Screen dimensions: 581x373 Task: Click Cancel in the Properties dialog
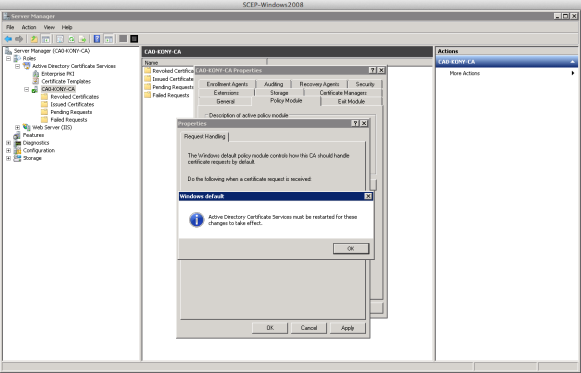(x=309, y=328)
